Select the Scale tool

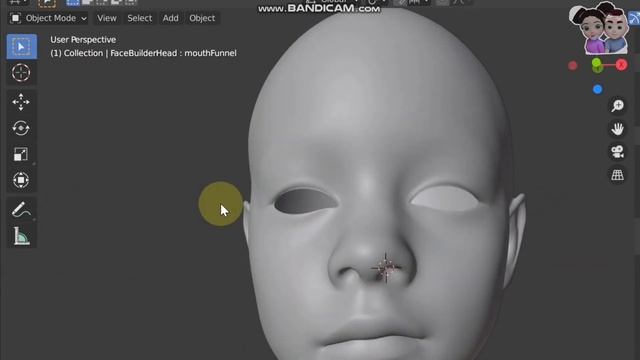[21, 154]
